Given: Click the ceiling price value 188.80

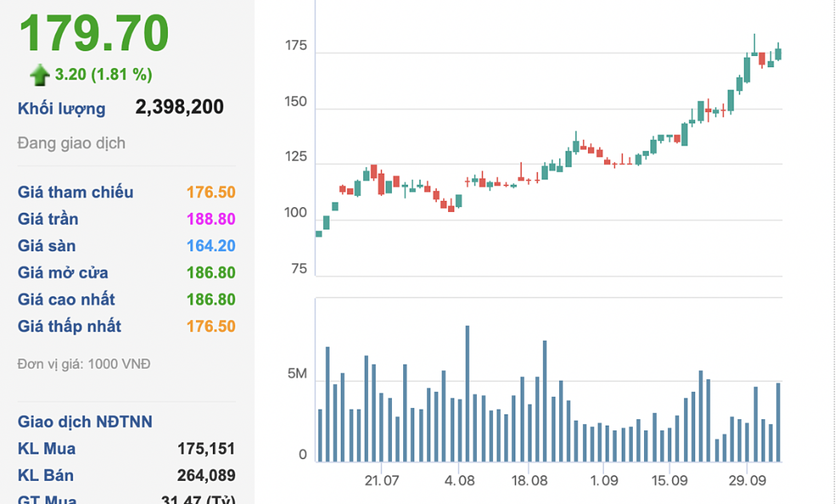Looking at the screenshot, I should tap(210, 219).
